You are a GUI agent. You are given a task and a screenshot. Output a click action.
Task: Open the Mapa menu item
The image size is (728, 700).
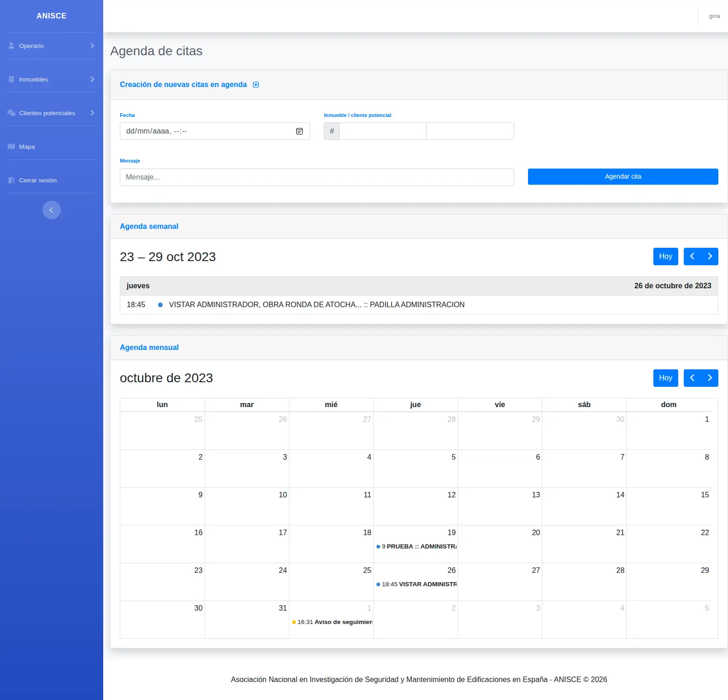(52, 146)
